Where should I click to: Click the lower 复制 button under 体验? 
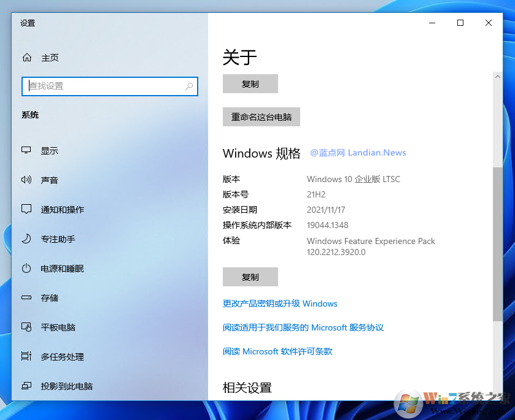[250, 277]
